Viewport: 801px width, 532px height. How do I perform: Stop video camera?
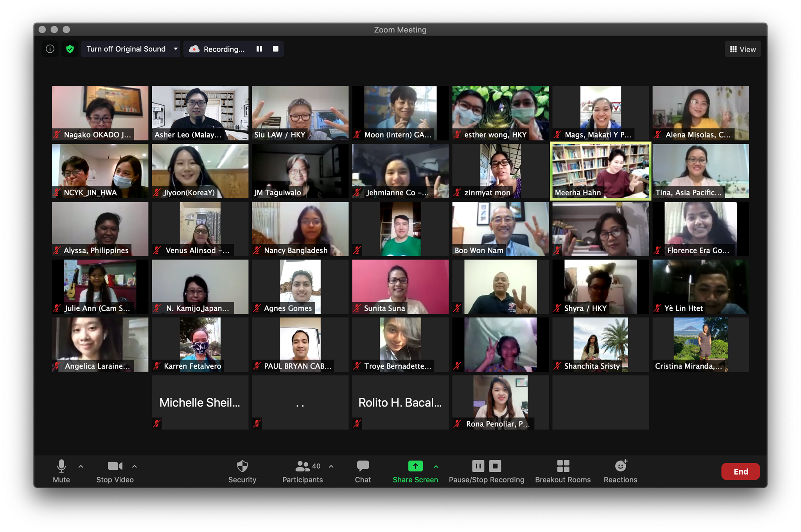115,471
